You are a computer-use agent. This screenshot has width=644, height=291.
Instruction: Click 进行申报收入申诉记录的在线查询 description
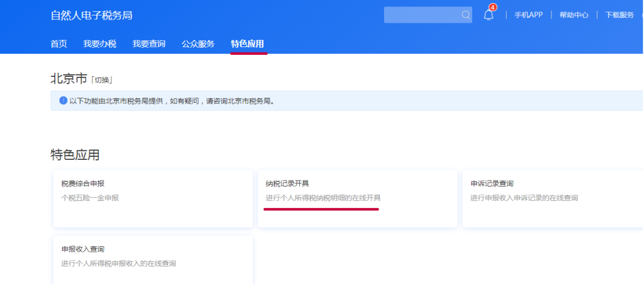click(x=524, y=198)
